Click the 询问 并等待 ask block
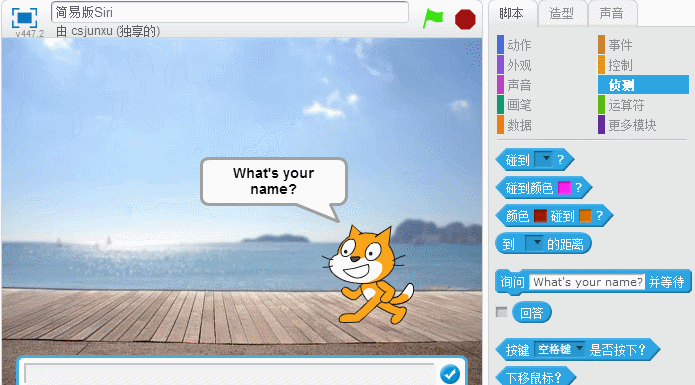Viewport: 695px width, 385px height. [593, 282]
